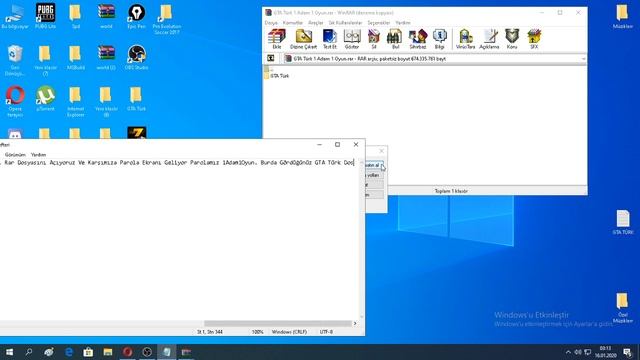Open the Yardım menu in Notepad
Image resolution: width=640 pixels, height=360 pixels.
click(x=38, y=155)
